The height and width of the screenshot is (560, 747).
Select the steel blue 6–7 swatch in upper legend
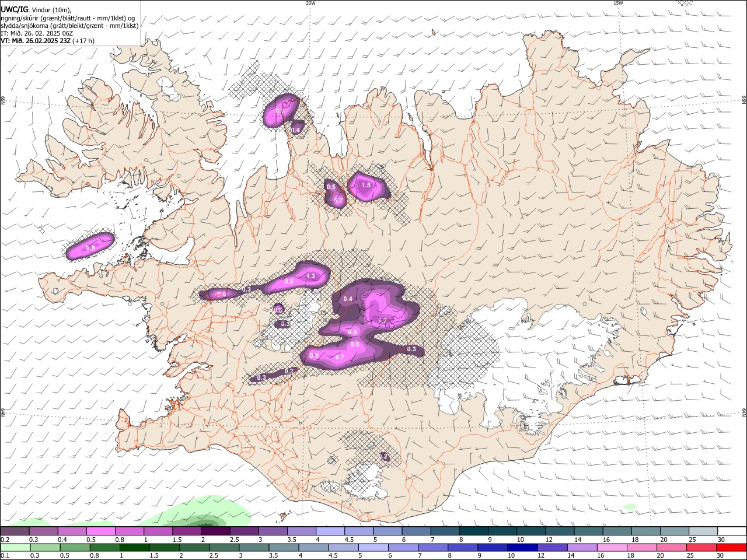tap(417, 531)
